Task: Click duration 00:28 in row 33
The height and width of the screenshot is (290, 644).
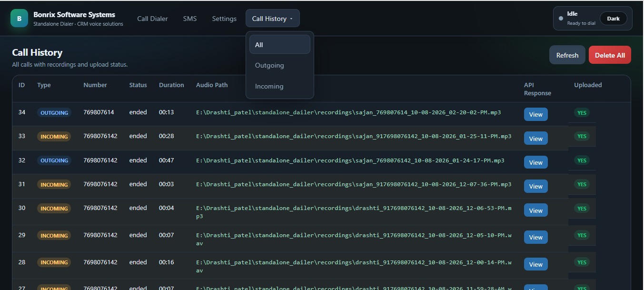Action: pos(167,136)
